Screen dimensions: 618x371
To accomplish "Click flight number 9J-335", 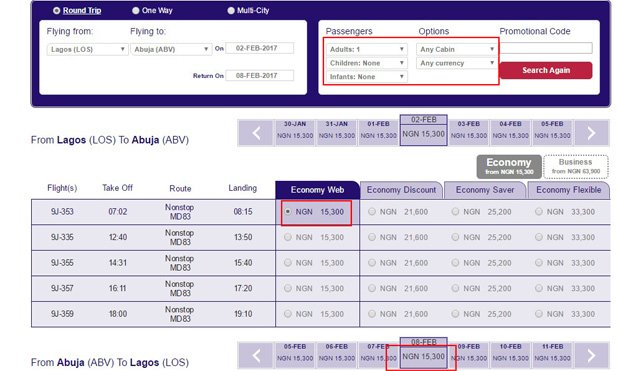I will [x=62, y=237].
